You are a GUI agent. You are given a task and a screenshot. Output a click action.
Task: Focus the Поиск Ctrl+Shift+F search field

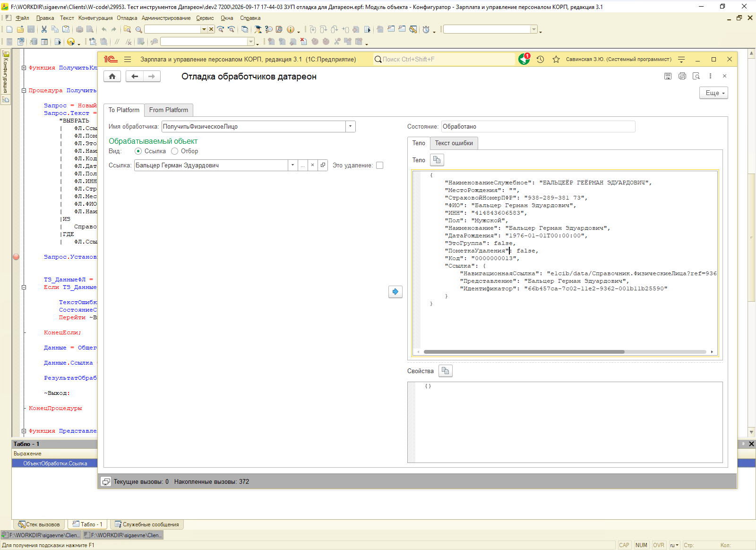[x=444, y=59]
